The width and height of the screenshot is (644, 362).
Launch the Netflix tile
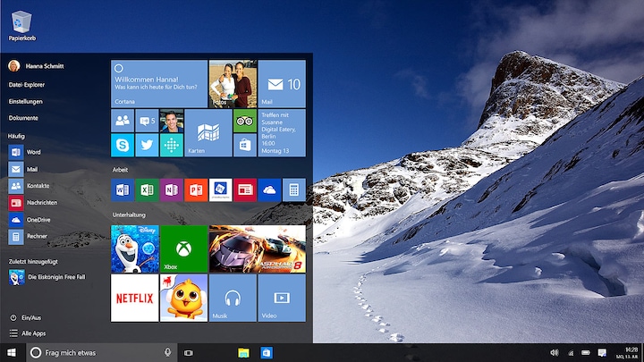click(135, 298)
